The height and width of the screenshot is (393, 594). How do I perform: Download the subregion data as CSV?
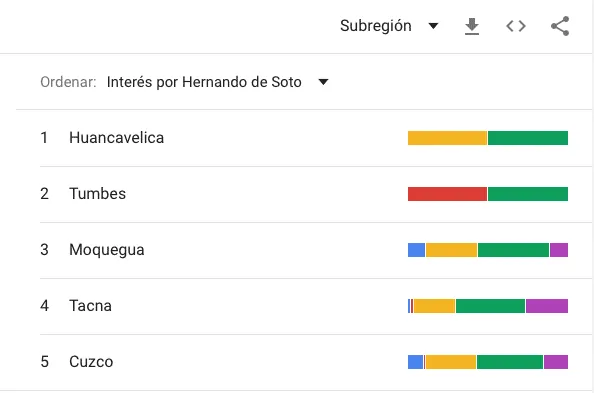click(472, 26)
